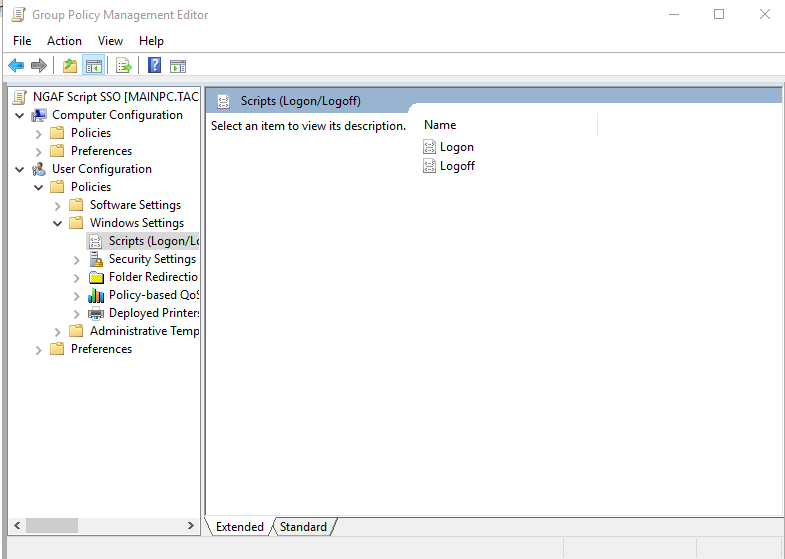Open the View menu

(110, 41)
